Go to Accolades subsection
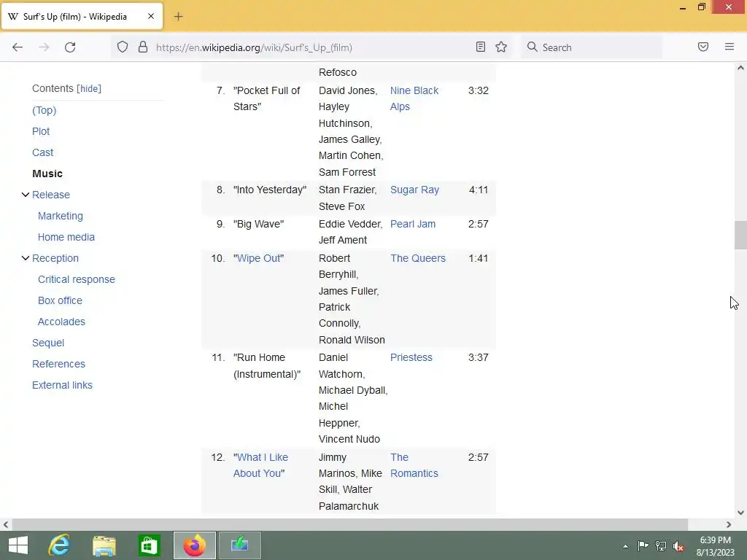The width and height of the screenshot is (747, 560). [61, 322]
